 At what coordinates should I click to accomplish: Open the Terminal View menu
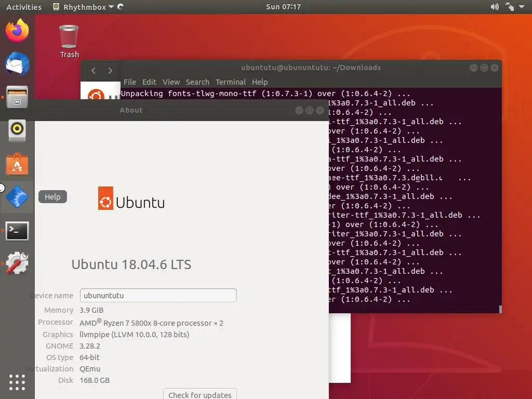point(171,82)
